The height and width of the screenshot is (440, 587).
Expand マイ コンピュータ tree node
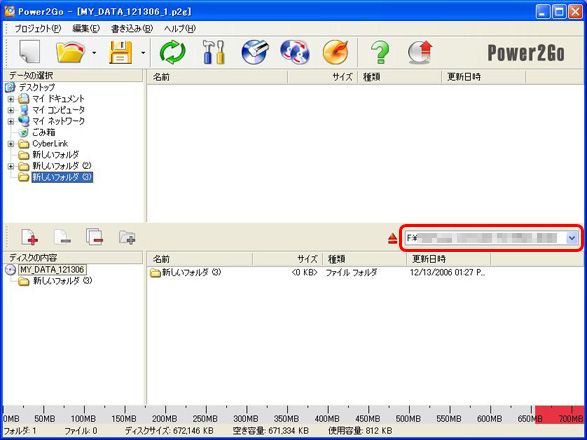[x=11, y=110]
